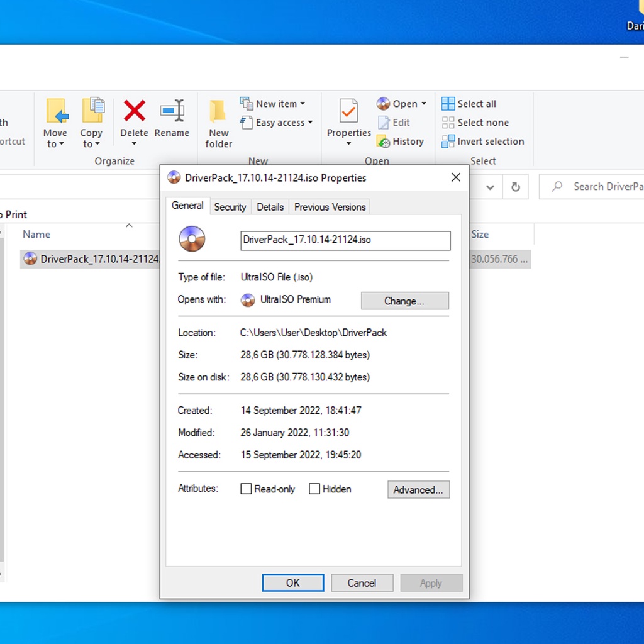Open the Easy access dropdown arrow
This screenshot has width=644, height=644.
pyautogui.click(x=310, y=122)
